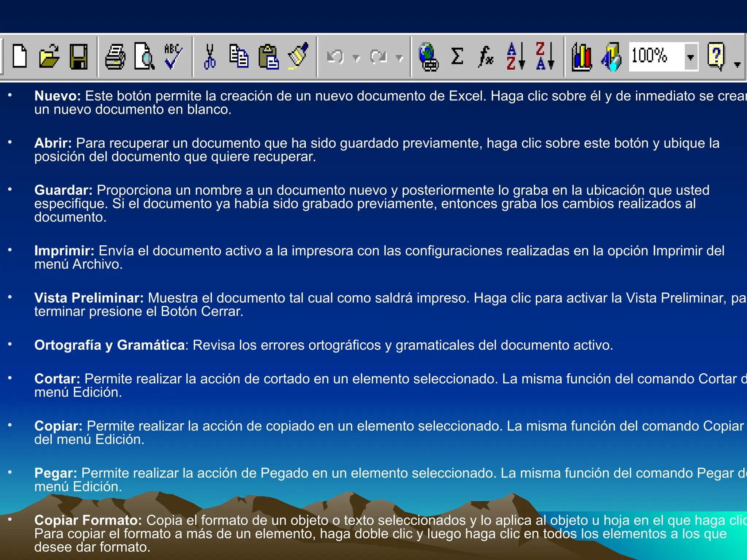Click the bold text 'Imprimir:'
Screen dimensions: 747x560
pos(64,251)
